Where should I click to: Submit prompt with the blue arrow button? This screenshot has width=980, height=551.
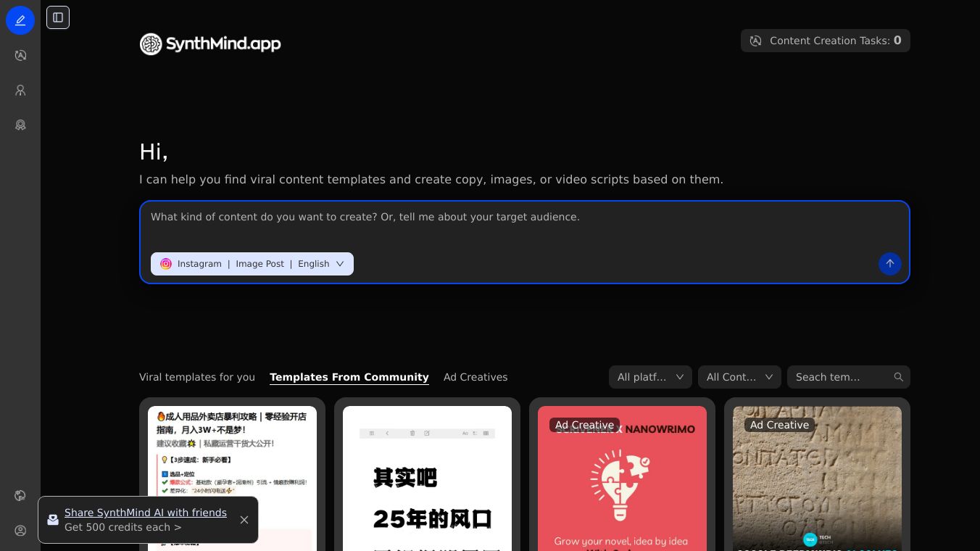pyautogui.click(x=890, y=264)
